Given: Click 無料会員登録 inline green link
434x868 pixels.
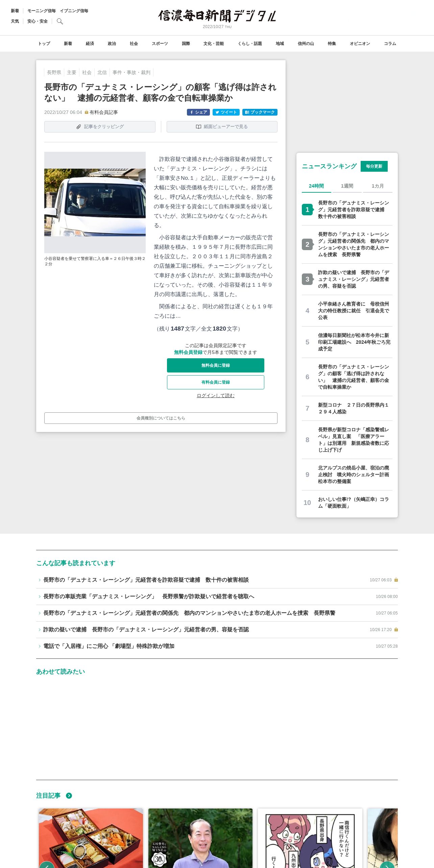Looking at the screenshot, I should click(188, 352).
